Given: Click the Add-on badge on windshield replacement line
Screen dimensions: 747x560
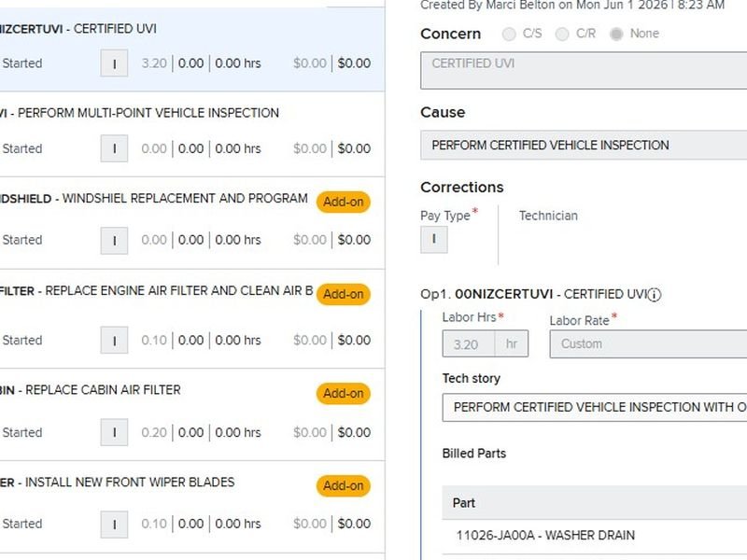Looking at the screenshot, I should click(x=344, y=202).
